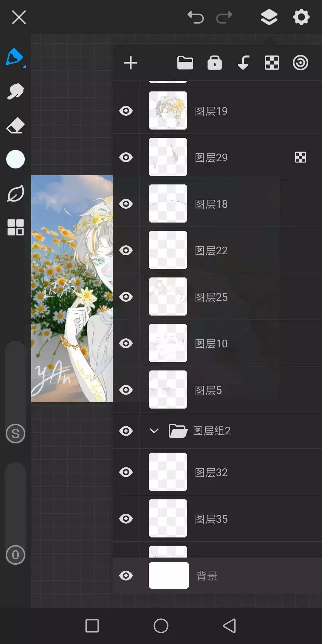Hide the 背景 background layer

[x=126, y=576]
